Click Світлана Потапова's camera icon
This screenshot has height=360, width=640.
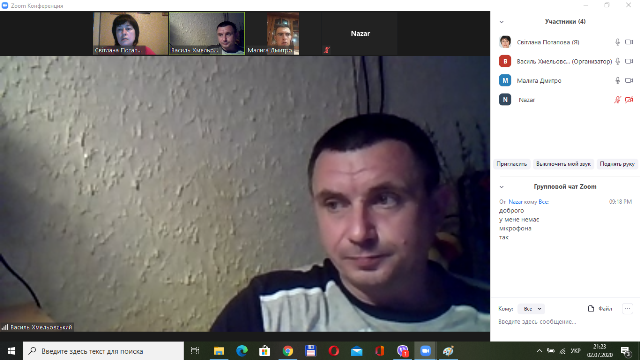tap(629, 42)
